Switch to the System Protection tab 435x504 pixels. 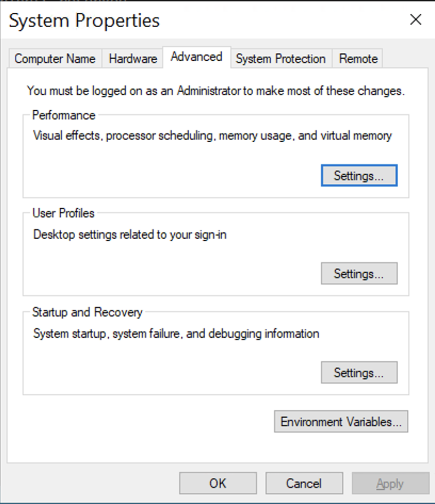click(280, 59)
